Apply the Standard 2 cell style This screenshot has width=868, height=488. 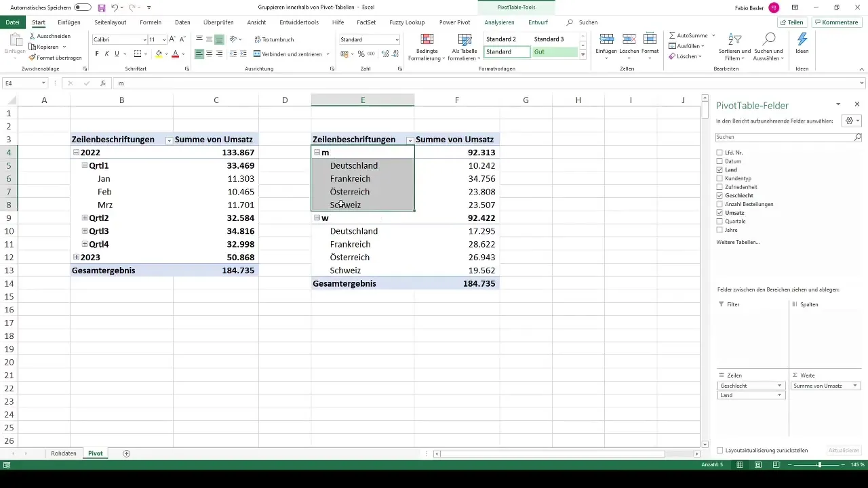click(507, 39)
